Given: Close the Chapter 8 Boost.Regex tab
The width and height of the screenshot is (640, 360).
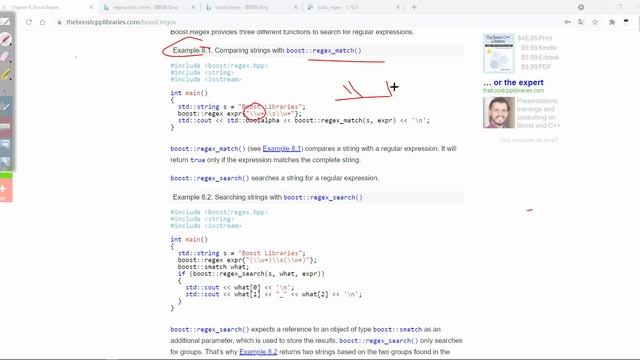Looking at the screenshot, I should tap(91, 7).
